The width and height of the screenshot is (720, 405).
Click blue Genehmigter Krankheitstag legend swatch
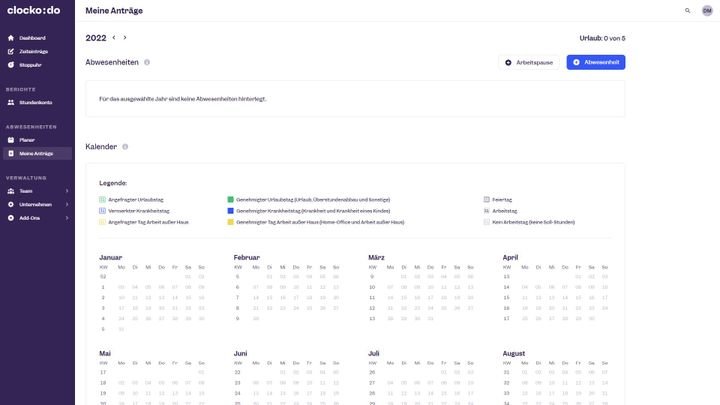pyautogui.click(x=231, y=211)
